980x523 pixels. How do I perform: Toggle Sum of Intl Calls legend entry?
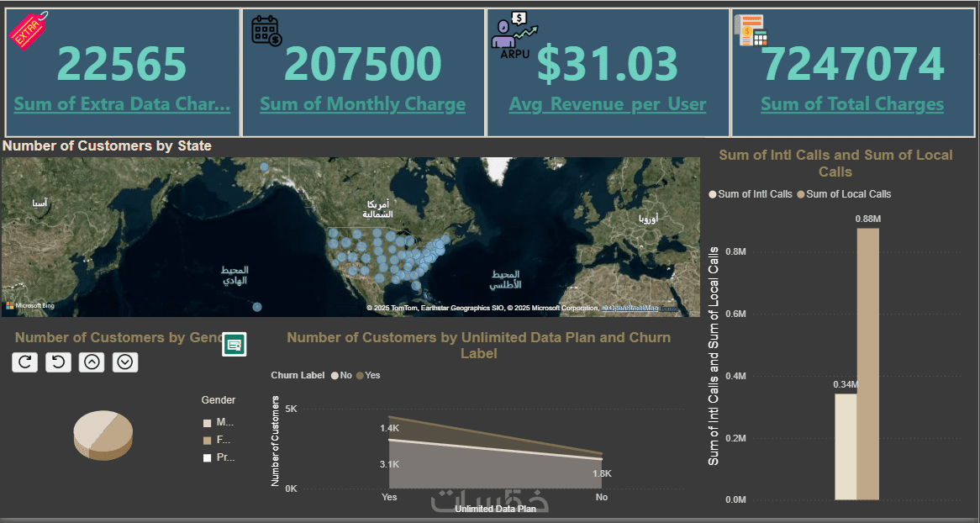pyautogui.click(x=751, y=194)
